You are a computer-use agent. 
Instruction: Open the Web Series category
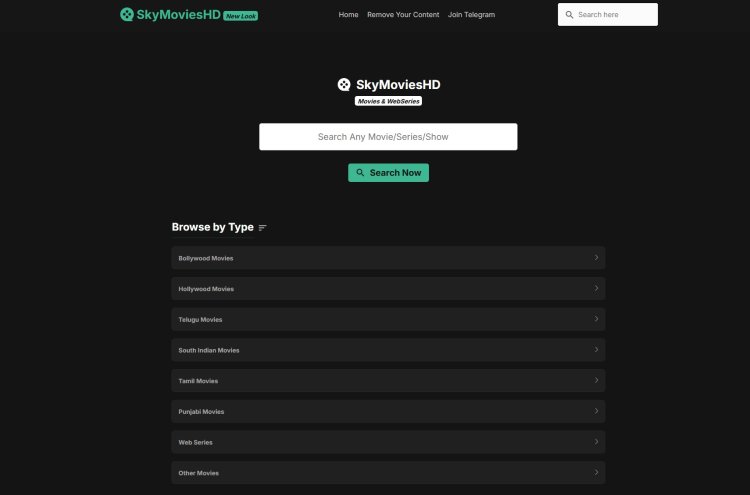click(388, 442)
